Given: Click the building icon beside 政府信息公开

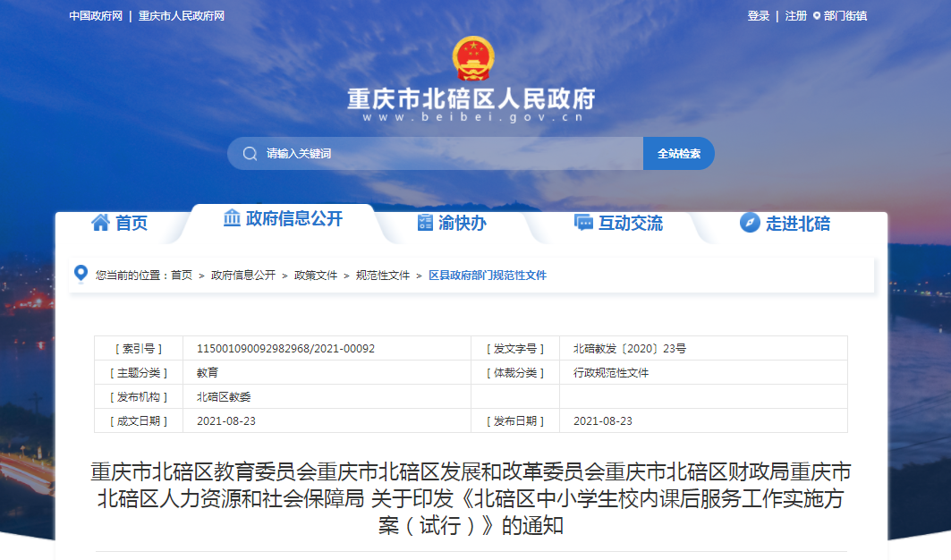Looking at the screenshot, I should (x=232, y=217).
